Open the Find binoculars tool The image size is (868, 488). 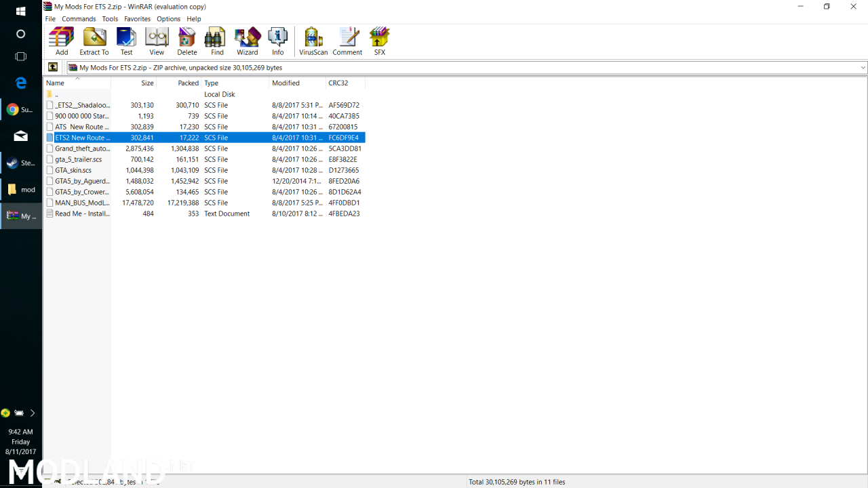(x=217, y=41)
